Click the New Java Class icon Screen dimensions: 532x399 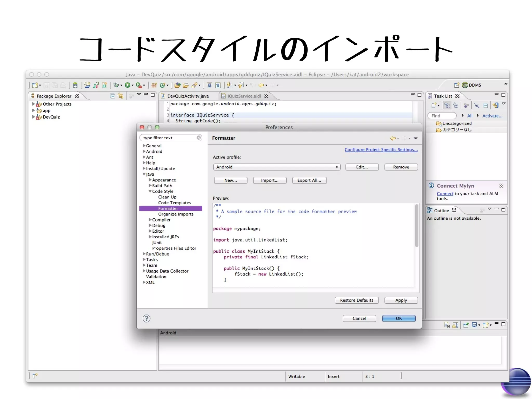(x=163, y=85)
